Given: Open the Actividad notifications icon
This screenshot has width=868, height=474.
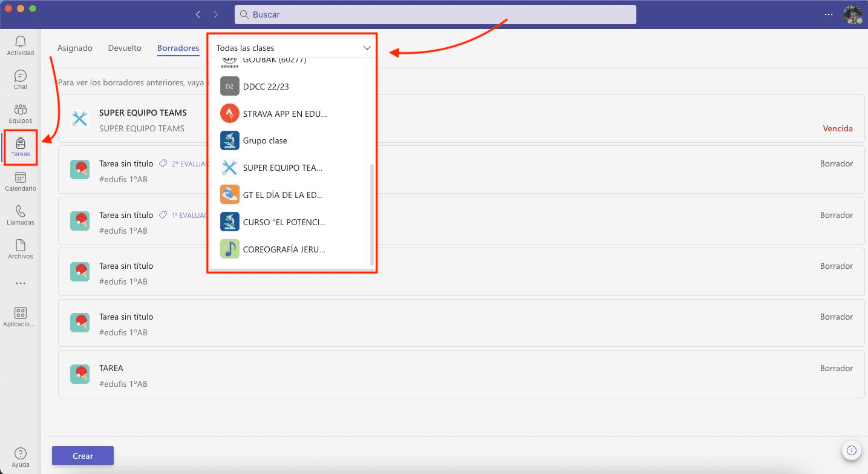Looking at the screenshot, I should click(21, 45).
